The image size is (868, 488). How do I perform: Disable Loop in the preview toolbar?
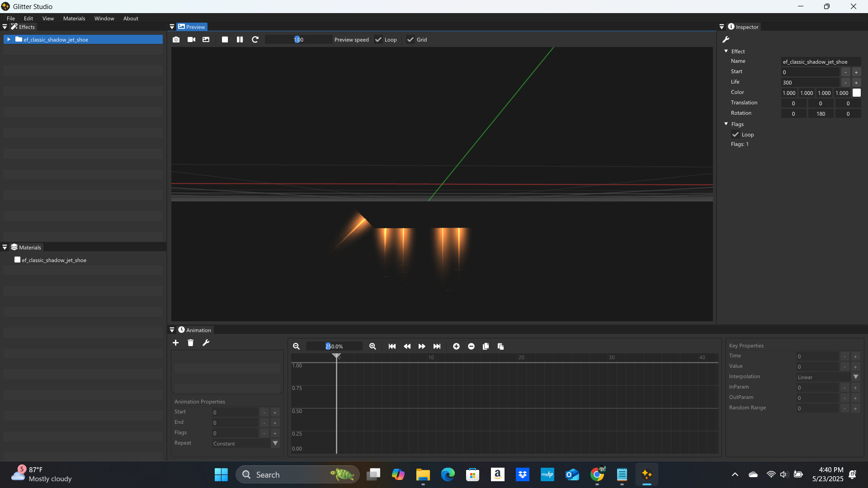coord(378,39)
